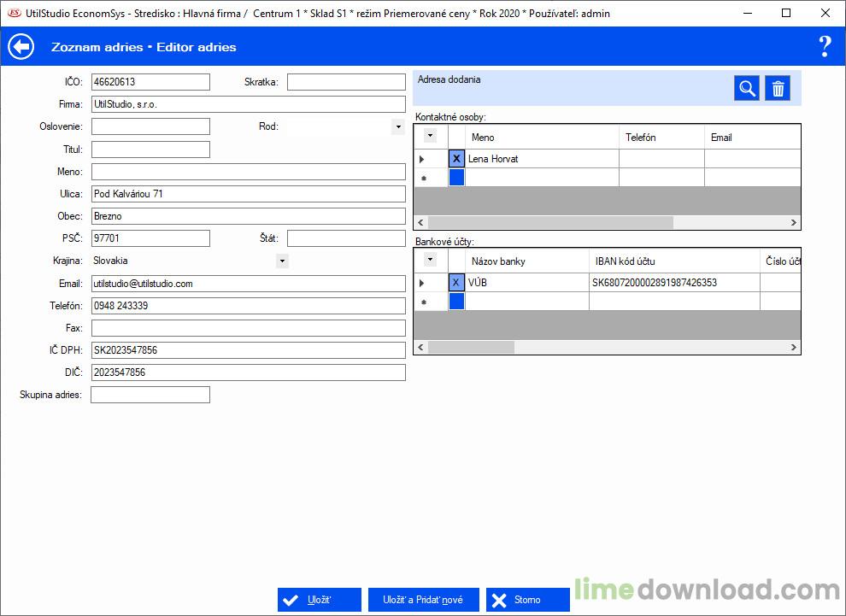Click IBAN kód účtu column header

(674, 261)
